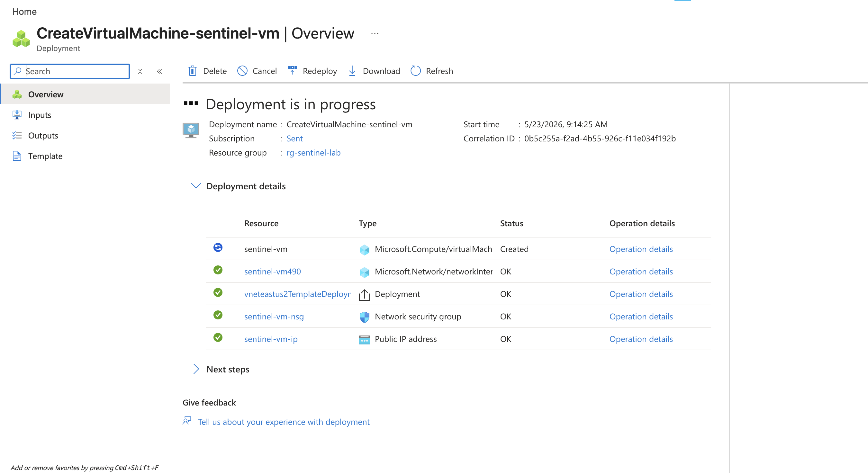Click the Network security group shield icon
This screenshot has width=868, height=473.
point(364,317)
